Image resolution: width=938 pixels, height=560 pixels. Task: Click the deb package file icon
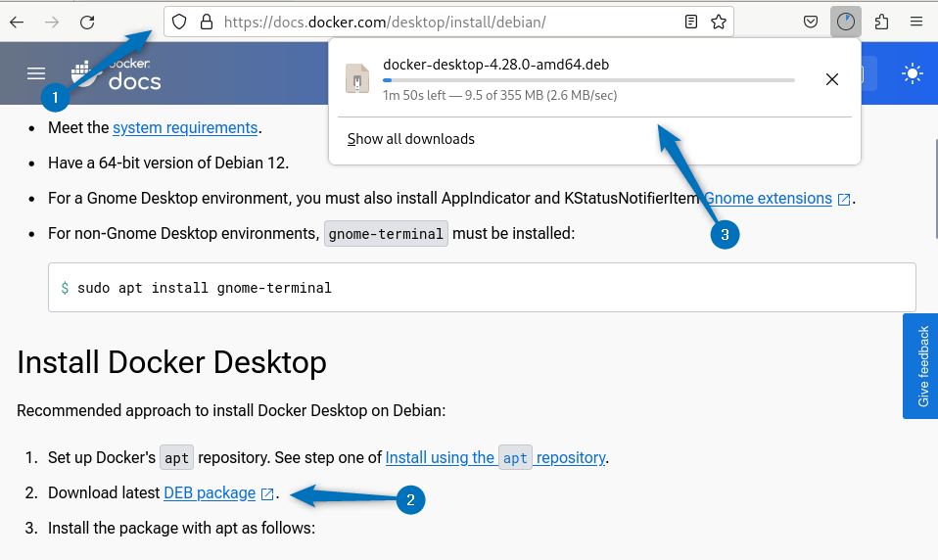point(357,79)
